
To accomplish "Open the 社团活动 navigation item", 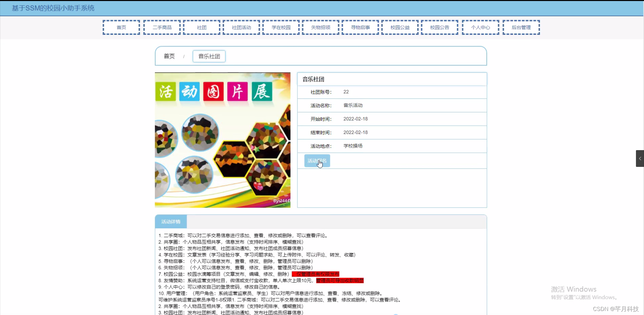I will (241, 27).
